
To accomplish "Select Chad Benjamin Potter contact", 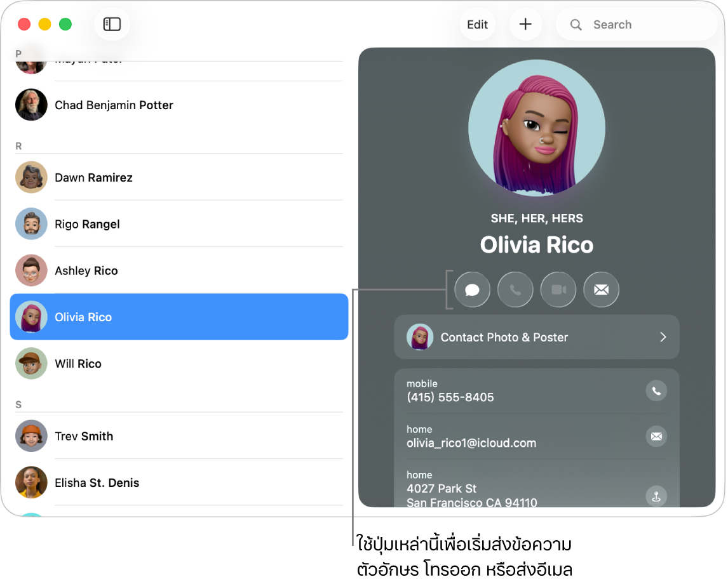I will click(179, 105).
